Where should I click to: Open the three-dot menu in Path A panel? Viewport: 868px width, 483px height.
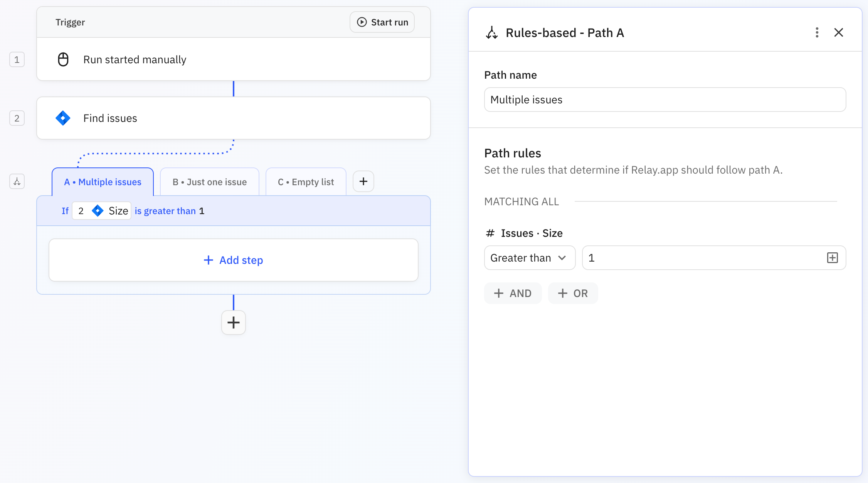pyautogui.click(x=817, y=32)
